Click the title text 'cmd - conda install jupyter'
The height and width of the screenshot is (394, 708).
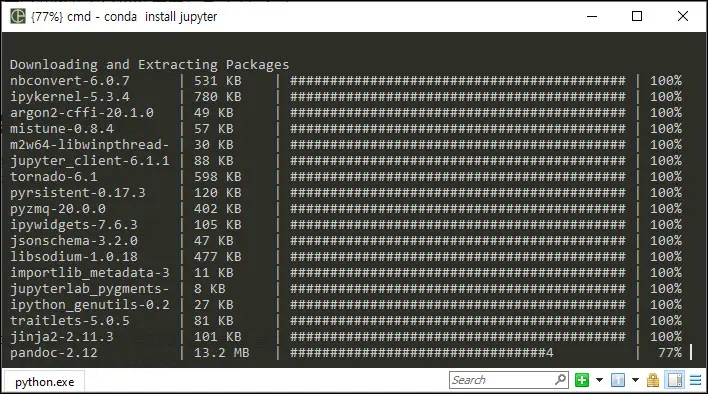(142, 17)
